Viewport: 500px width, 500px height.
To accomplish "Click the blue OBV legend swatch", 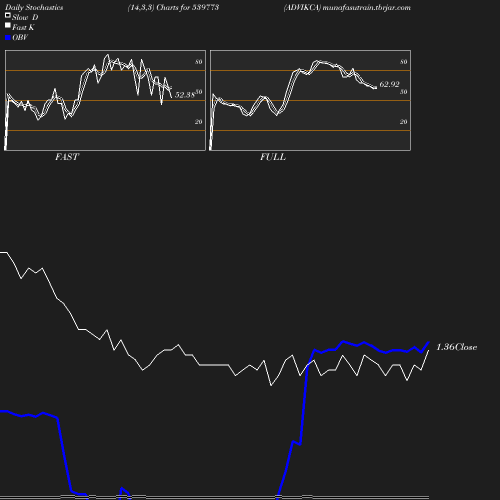I will 8,38.
